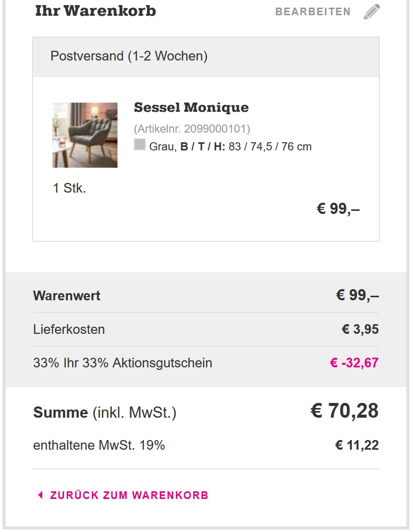
Task: Select the gray color swatch
Action: click(140, 145)
